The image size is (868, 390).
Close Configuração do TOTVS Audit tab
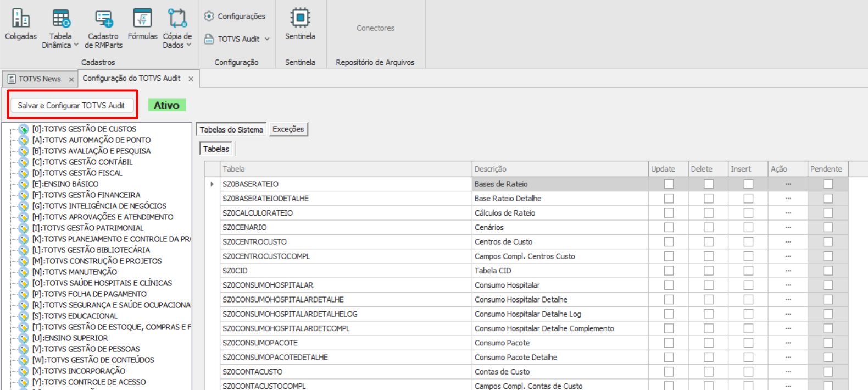(x=191, y=79)
